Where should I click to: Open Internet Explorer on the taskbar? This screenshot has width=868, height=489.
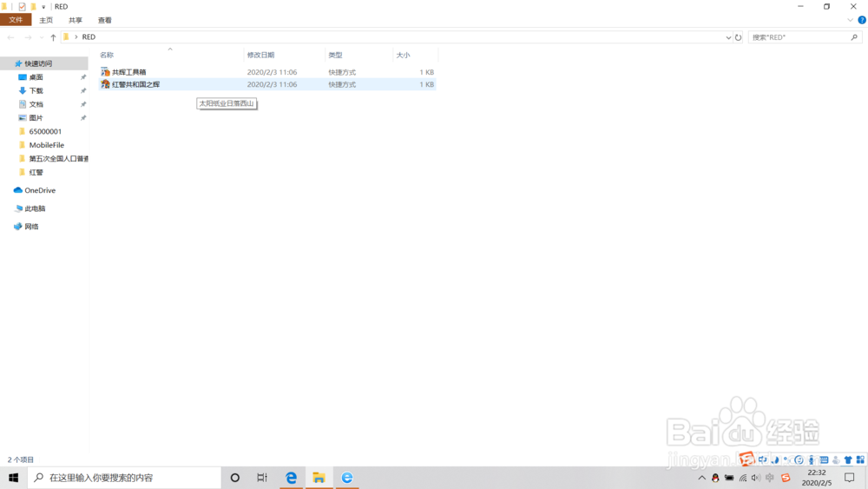pyautogui.click(x=347, y=478)
